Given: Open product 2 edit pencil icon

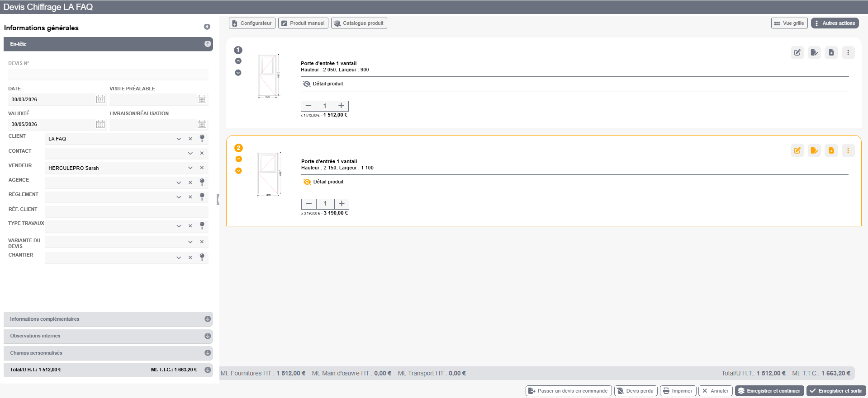Looking at the screenshot, I should [x=797, y=150].
